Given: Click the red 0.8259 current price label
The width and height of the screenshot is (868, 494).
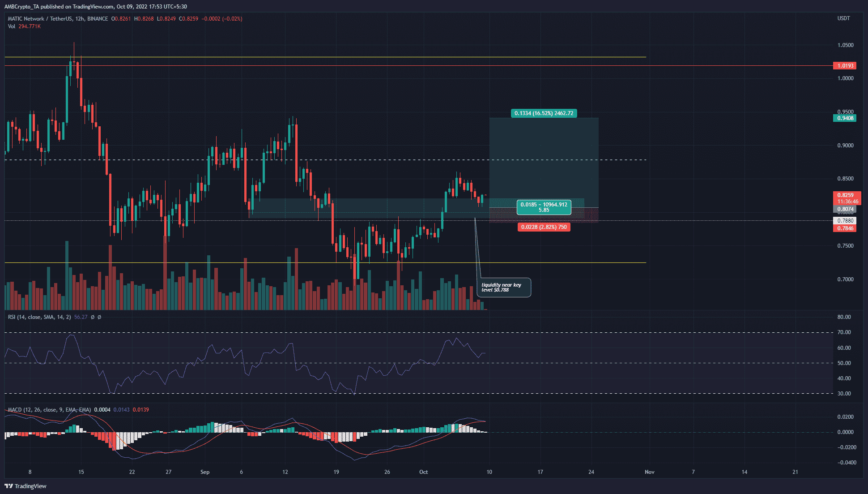Looking at the screenshot, I should coord(847,195).
